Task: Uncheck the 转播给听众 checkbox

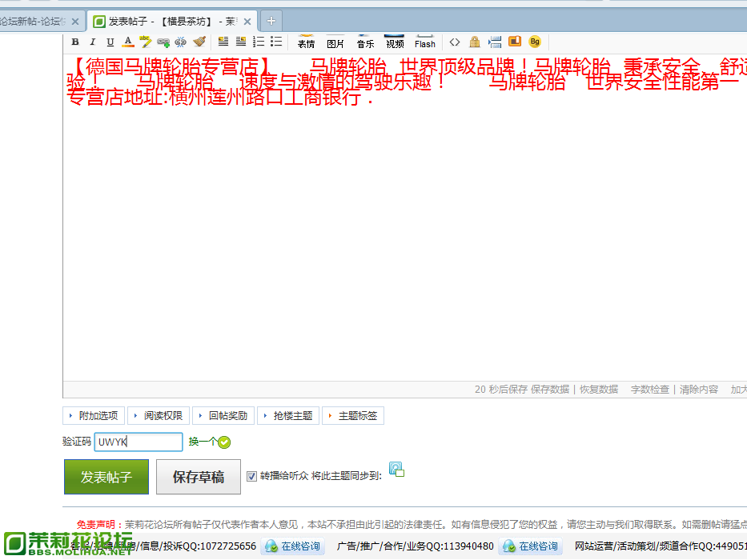Action: pyautogui.click(x=251, y=476)
